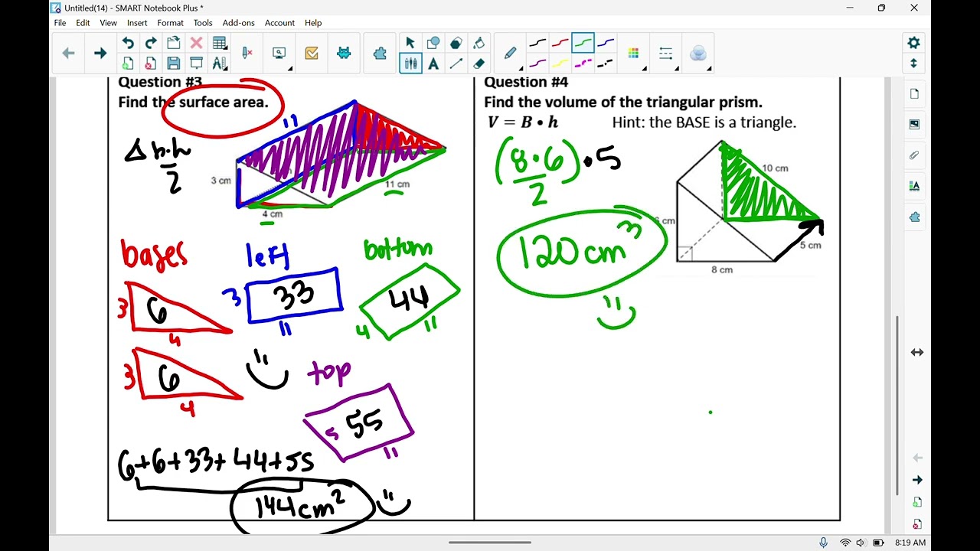Image resolution: width=980 pixels, height=551 pixels.
Task: Select the Shapes tool
Action: pos(433,43)
